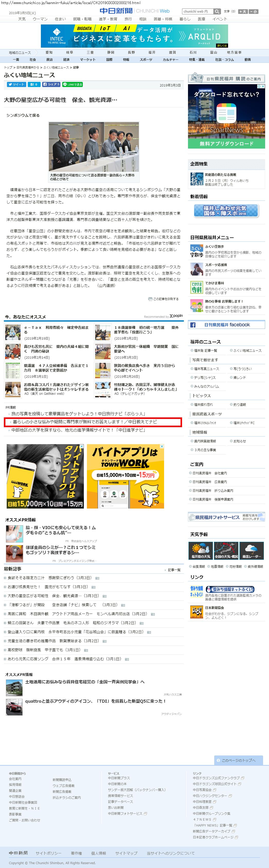Send article using LINEで送る button
269x868 pixels.
click(x=72, y=84)
